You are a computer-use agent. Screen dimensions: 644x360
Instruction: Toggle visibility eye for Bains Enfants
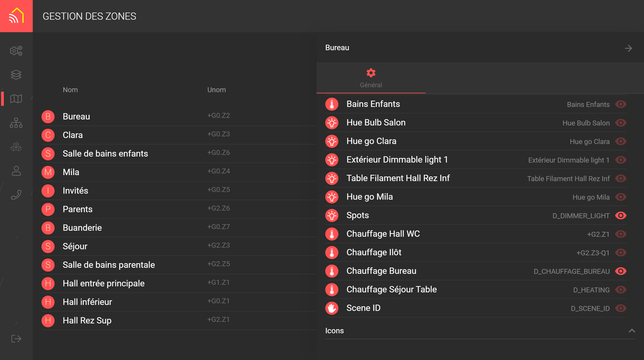click(x=621, y=104)
